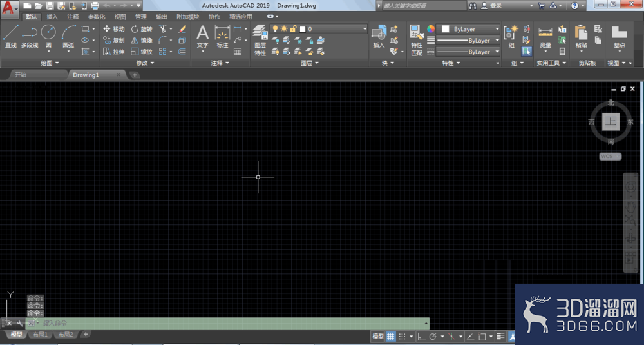Open the View (视图) ribbon tab

click(120, 17)
